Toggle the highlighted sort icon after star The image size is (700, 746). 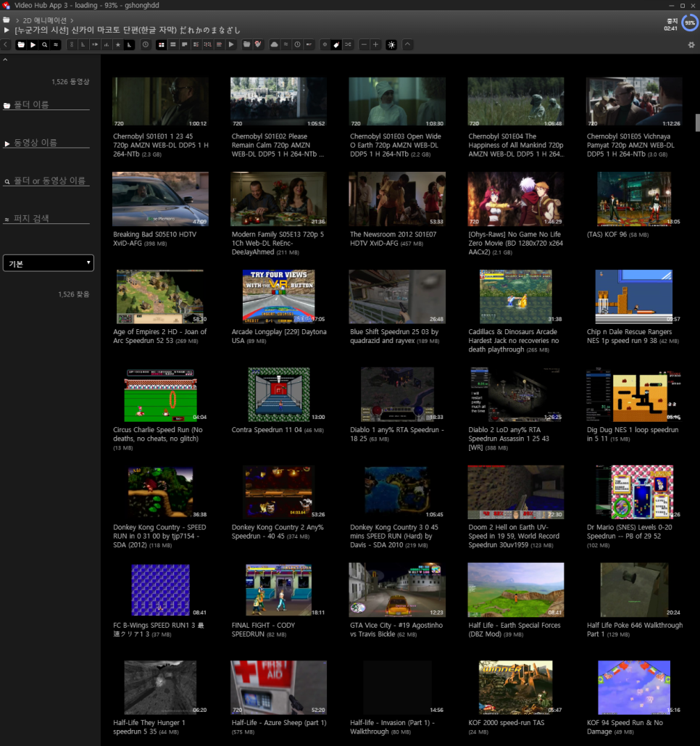pos(129,44)
